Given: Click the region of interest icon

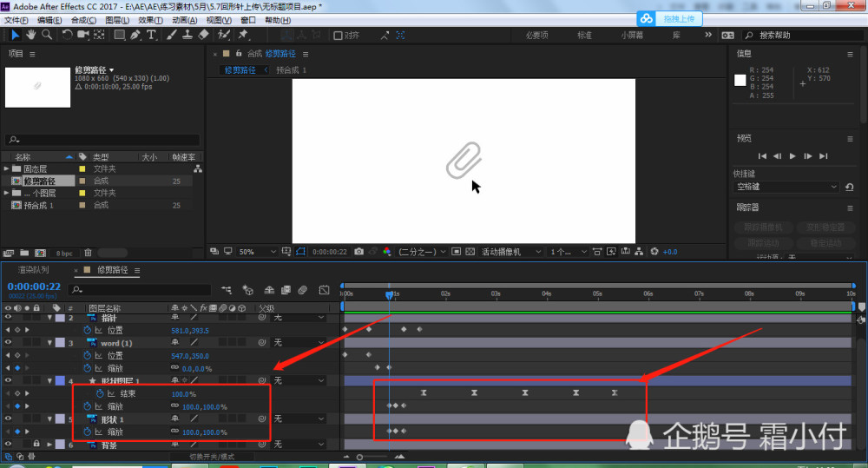Looking at the screenshot, I should (x=457, y=252).
